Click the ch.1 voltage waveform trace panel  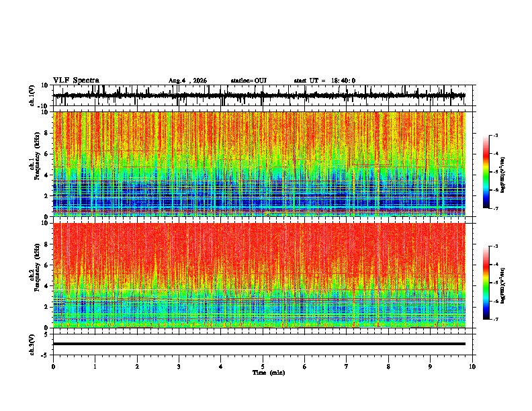click(x=263, y=95)
